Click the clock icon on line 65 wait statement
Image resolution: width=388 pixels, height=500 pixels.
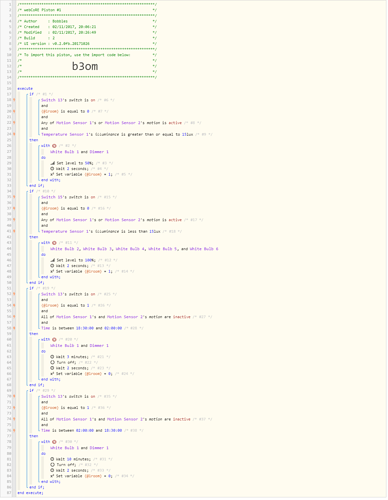52,368
